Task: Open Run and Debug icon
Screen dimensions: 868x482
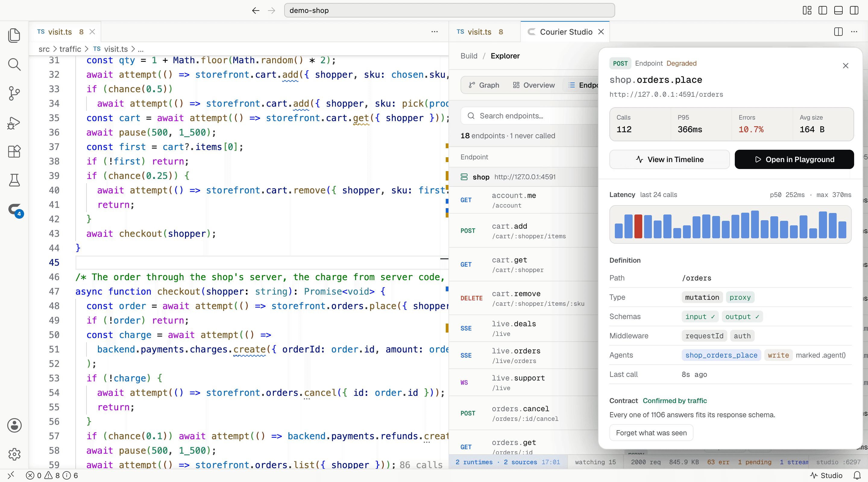Action: pyautogui.click(x=14, y=123)
